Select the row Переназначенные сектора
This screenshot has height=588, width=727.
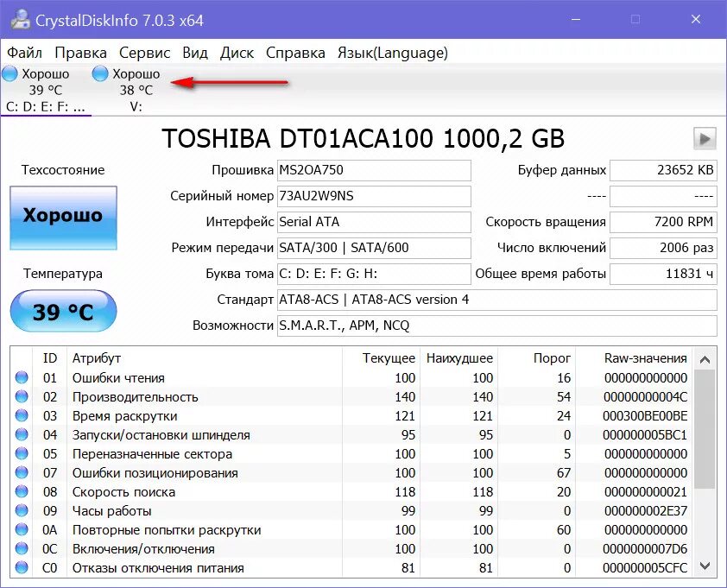351,453
